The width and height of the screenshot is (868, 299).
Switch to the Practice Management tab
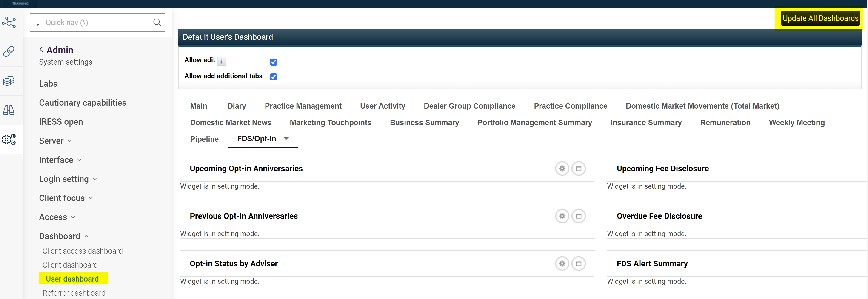coord(303,106)
